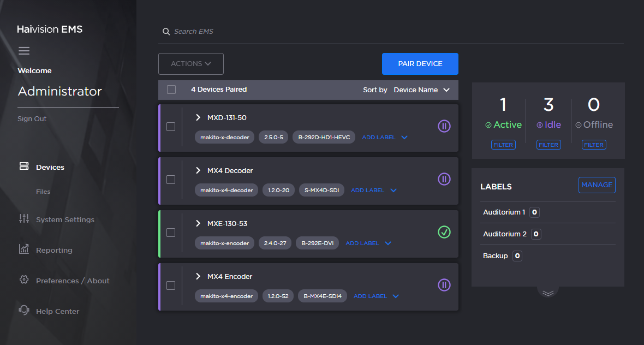Click the PAIR DEVICE button
This screenshot has height=345, width=644.
420,64
